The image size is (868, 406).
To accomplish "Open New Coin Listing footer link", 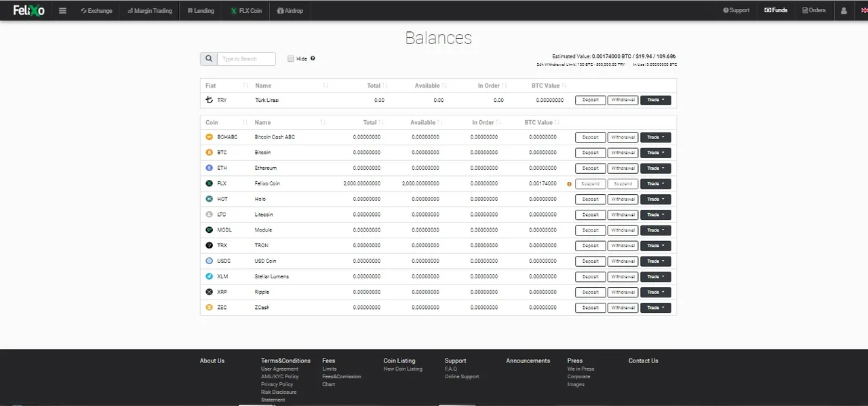I will click(403, 369).
